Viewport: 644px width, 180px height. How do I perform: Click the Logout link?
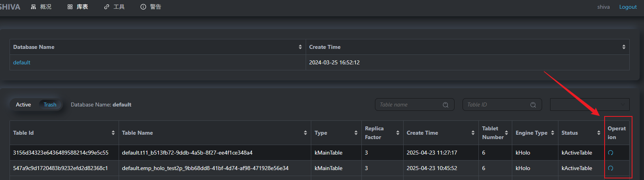pyautogui.click(x=628, y=7)
